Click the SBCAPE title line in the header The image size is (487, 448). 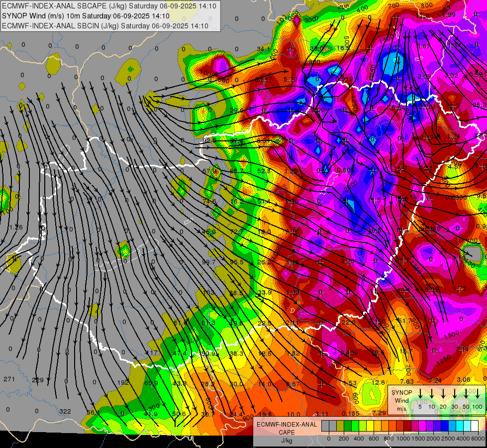click(x=109, y=6)
